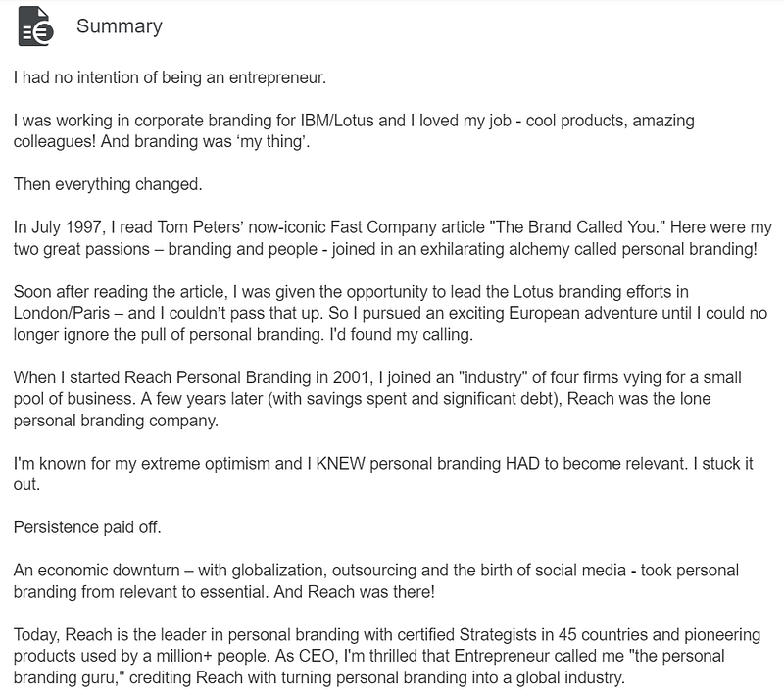Click the capitalized word KNEW

click(340, 463)
